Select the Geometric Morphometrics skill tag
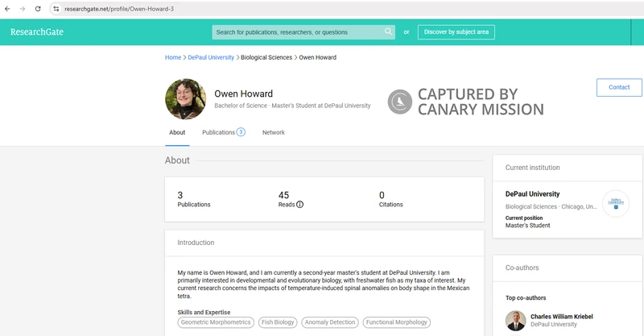Viewport: 644px width, 336px height. pos(216,322)
